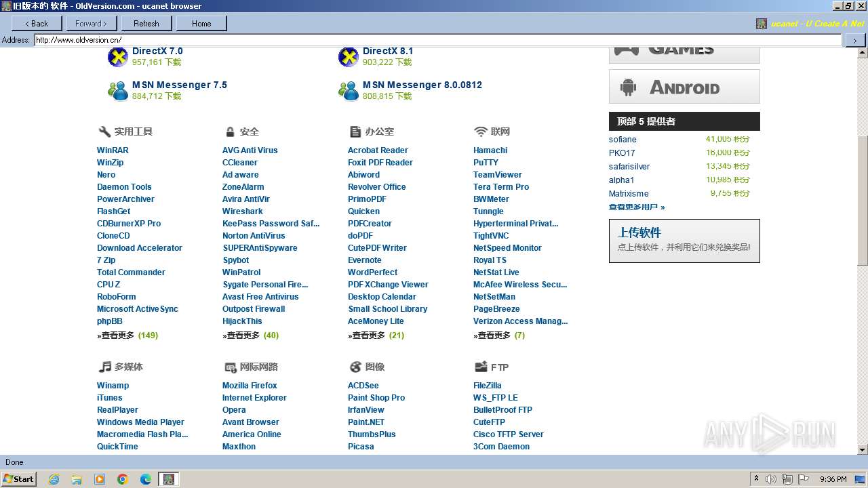Open Internet Explorer from the taskbar

pyautogui.click(x=54, y=479)
